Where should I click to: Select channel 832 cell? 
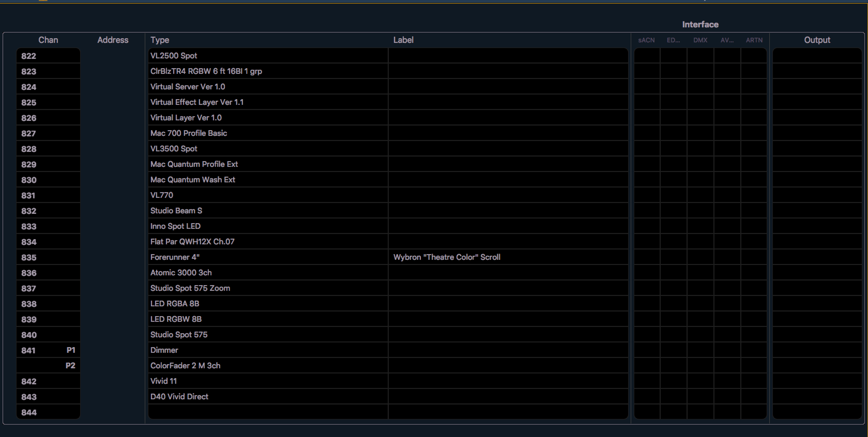48,211
